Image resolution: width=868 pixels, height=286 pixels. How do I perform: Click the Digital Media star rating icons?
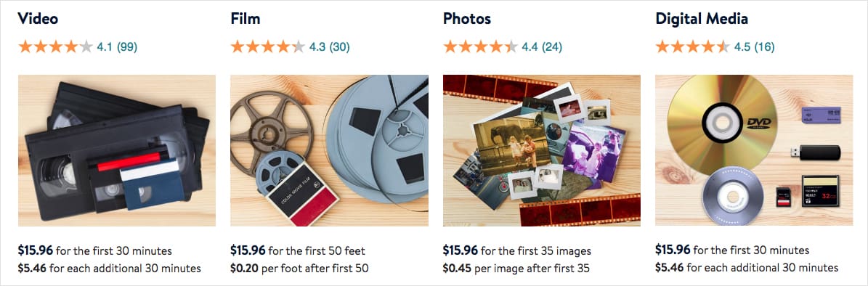693,46
